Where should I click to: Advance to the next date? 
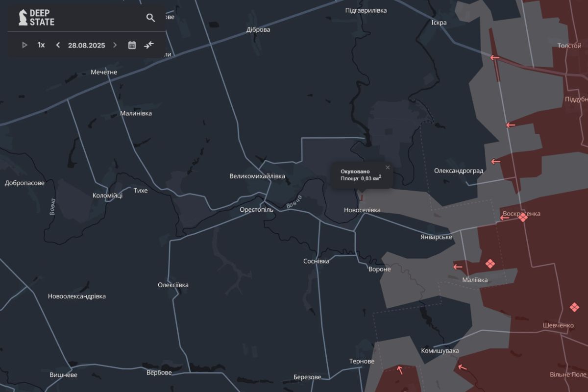coord(115,45)
